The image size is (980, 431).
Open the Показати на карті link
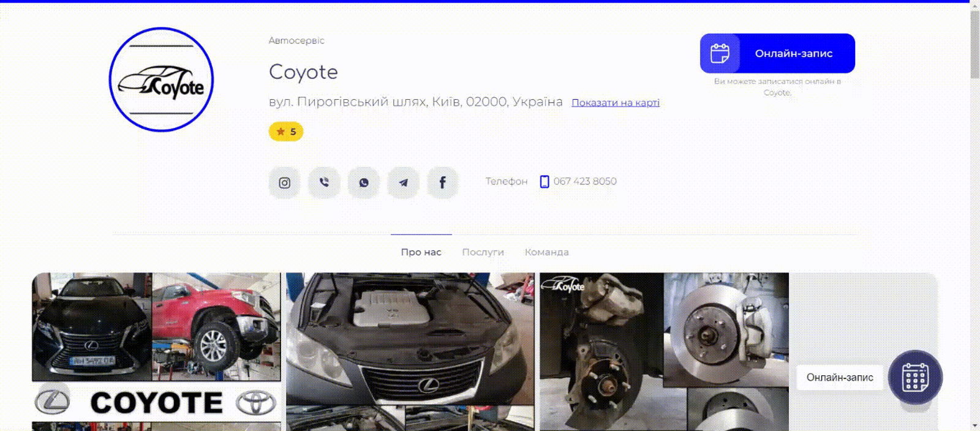[616, 102]
